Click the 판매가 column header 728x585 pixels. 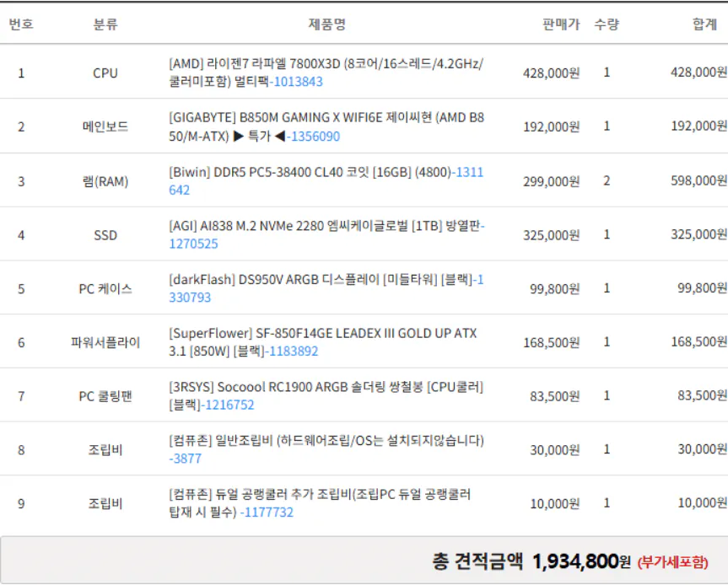click(561, 24)
